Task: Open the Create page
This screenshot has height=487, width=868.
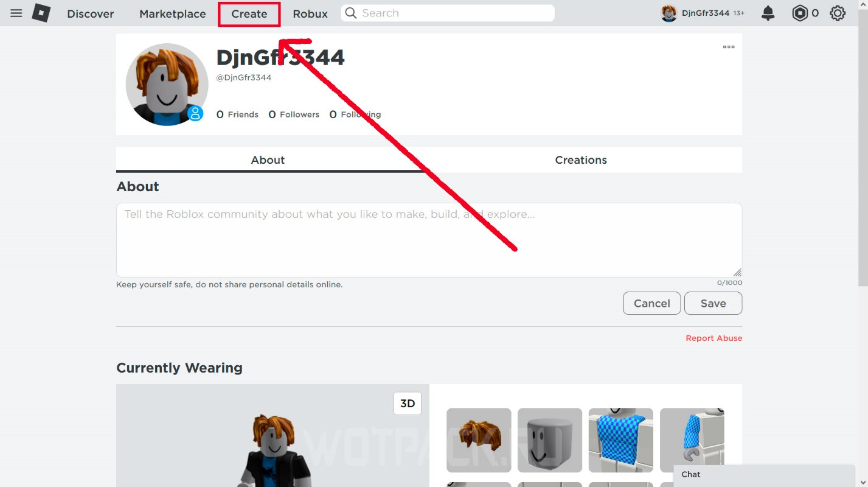Action: [249, 13]
